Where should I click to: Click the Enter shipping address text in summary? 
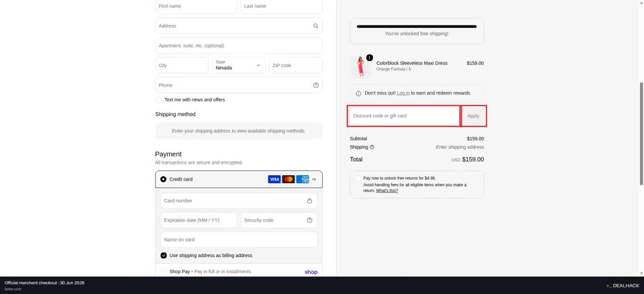460,147
